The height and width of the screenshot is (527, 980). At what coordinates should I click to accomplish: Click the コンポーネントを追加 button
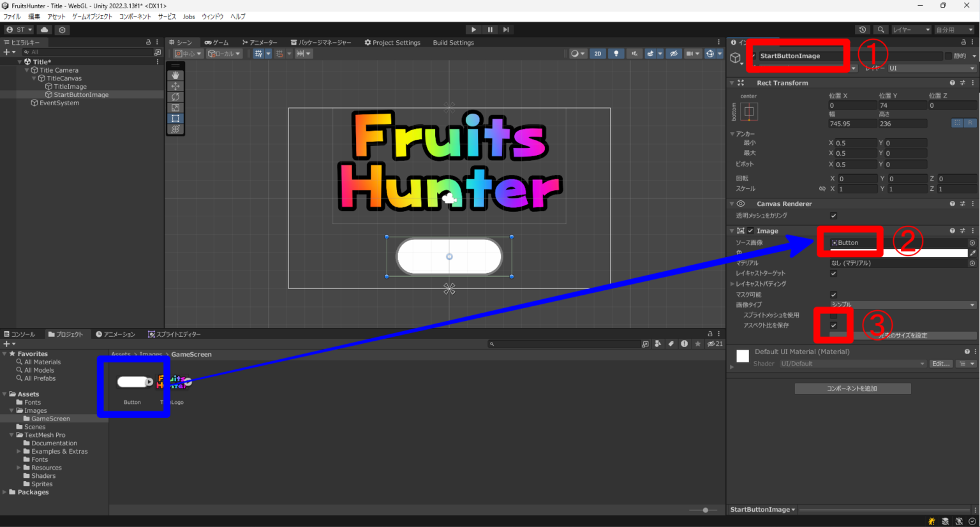(x=852, y=388)
